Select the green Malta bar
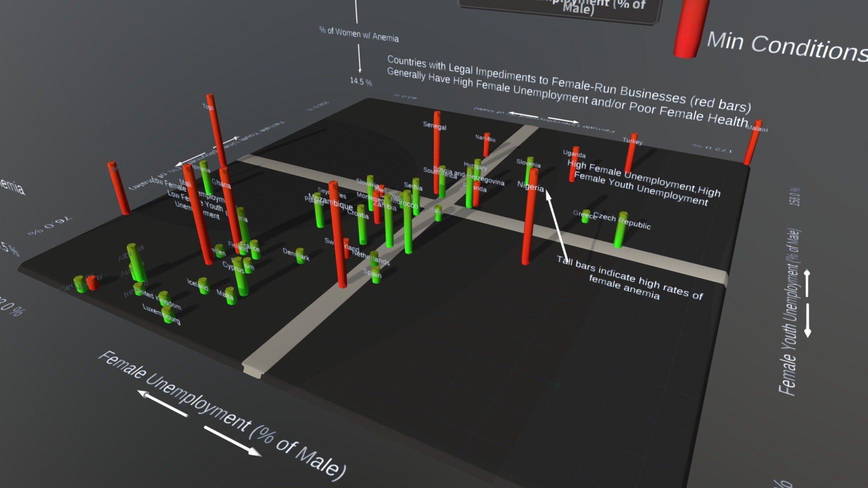868x488 pixels. (x=231, y=296)
